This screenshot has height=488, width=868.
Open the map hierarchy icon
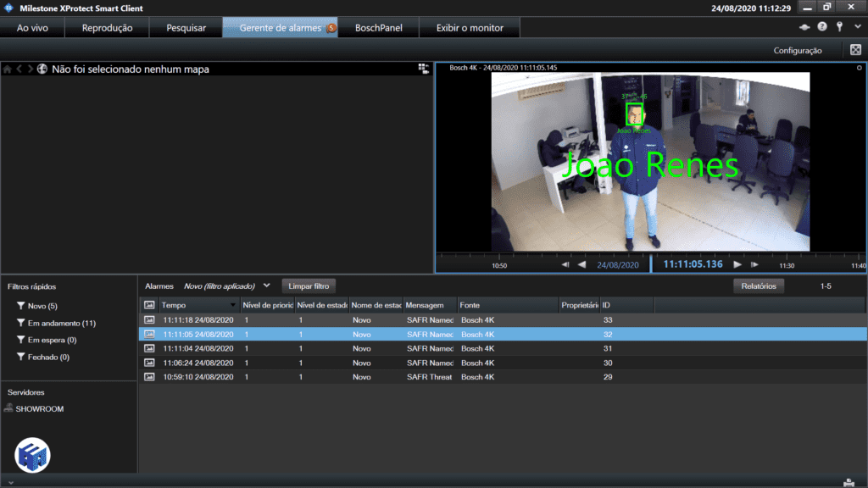click(x=423, y=69)
